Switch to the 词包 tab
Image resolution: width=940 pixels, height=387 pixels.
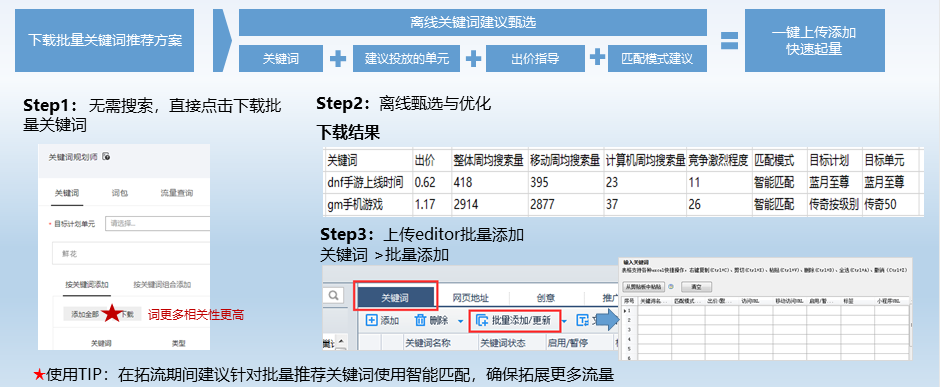tap(119, 193)
